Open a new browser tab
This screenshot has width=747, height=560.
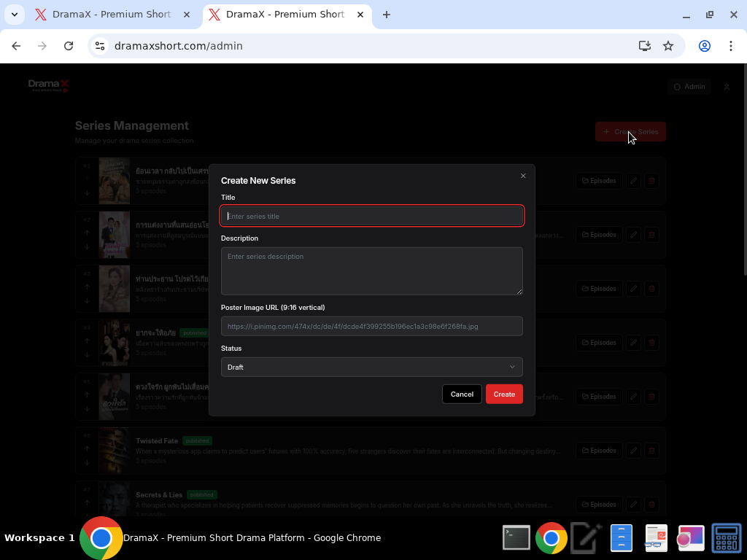tap(387, 14)
